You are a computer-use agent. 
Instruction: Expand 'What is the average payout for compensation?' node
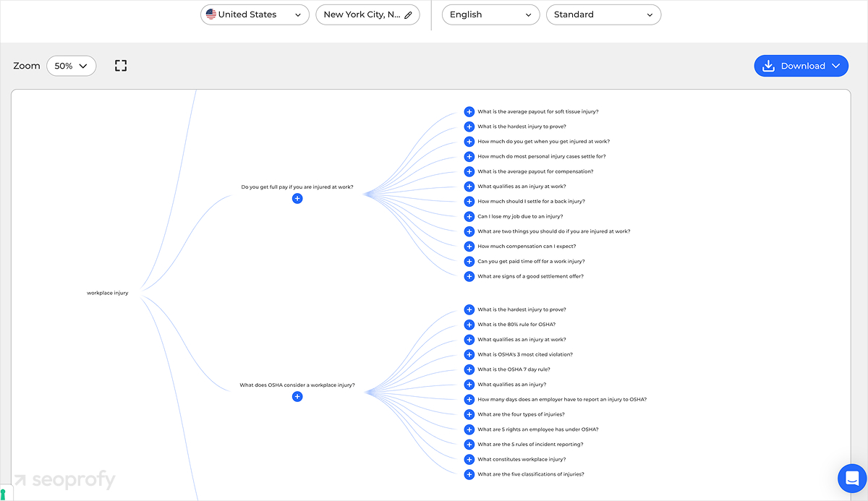coord(469,171)
